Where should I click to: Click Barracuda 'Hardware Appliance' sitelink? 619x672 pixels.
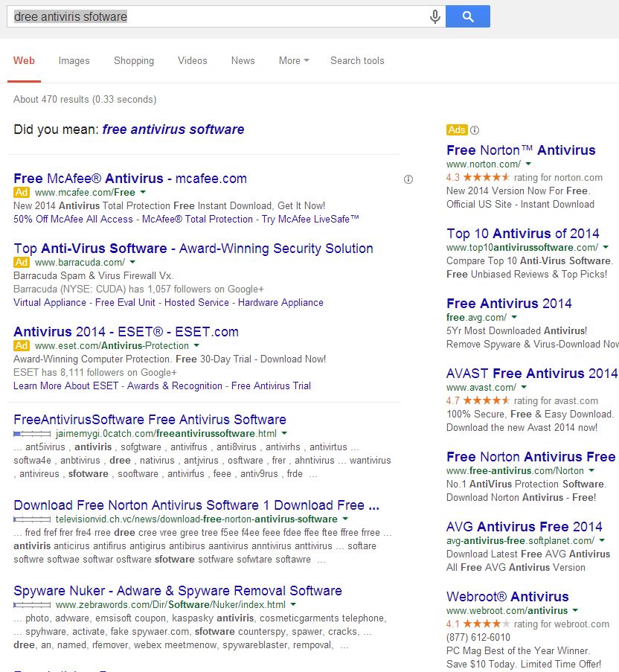coord(280,302)
